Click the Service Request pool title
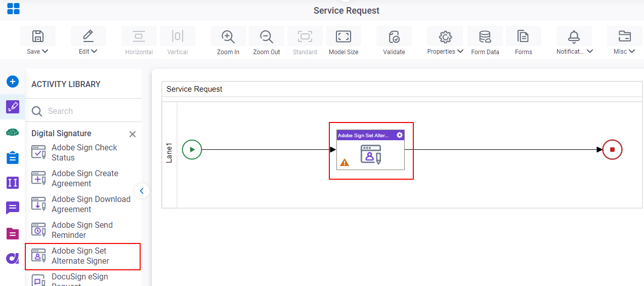 tap(194, 89)
